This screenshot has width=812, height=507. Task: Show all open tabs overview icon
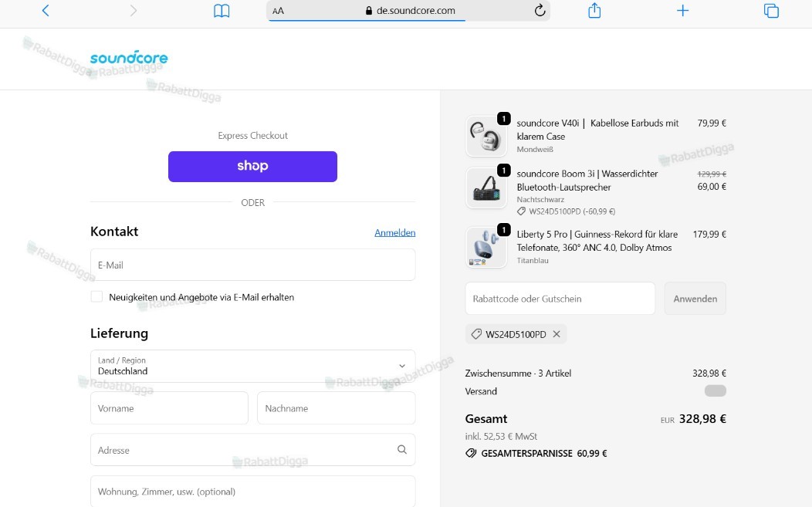771,10
